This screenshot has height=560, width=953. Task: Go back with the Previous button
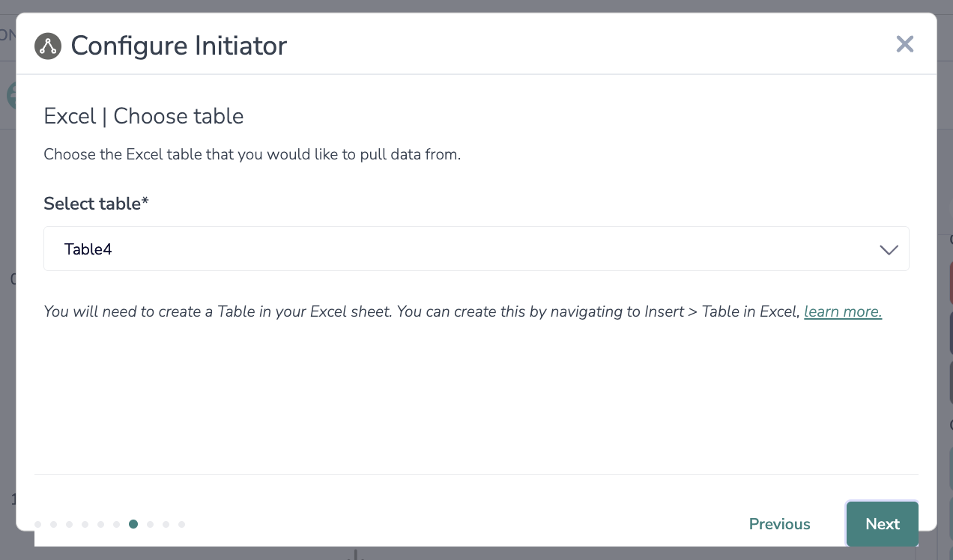click(x=779, y=524)
